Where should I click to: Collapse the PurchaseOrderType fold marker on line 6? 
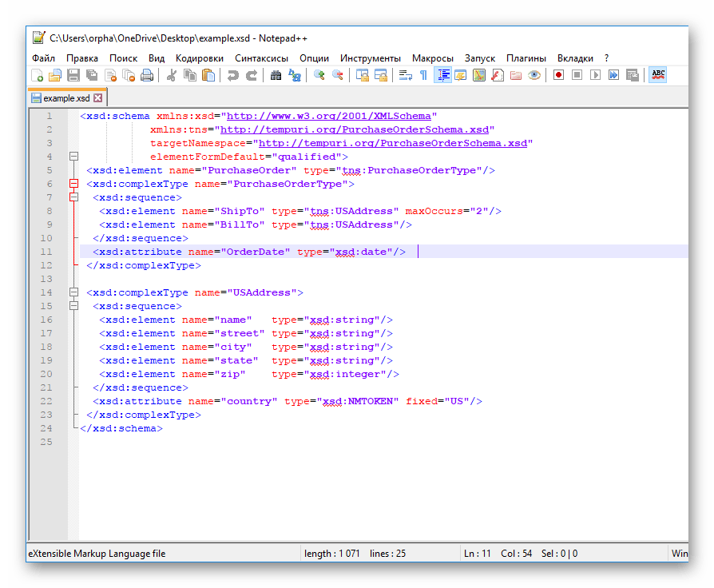pos(73,184)
